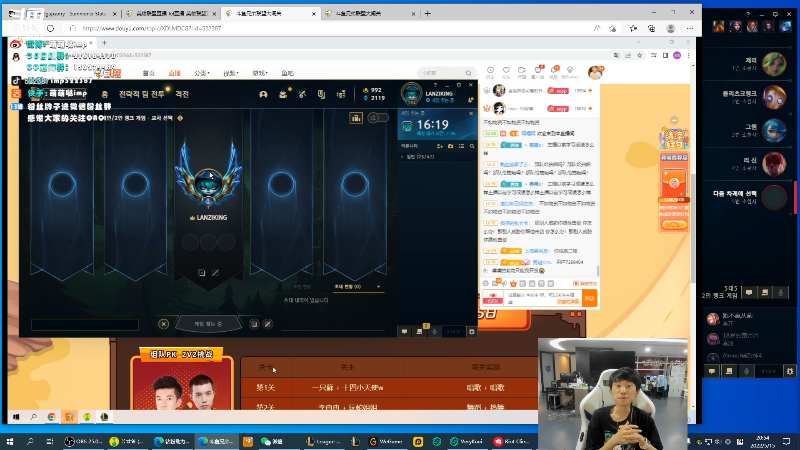Click the League client chat bubble icon
The width and height of the screenshot is (800, 450).
[x=404, y=332]
